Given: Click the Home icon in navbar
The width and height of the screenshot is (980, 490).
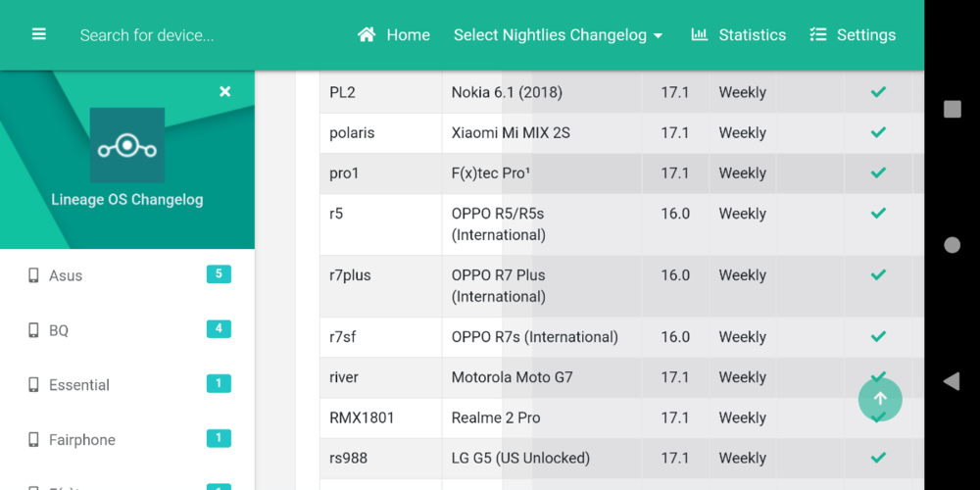Looking at the screenshot, I should tap(367, 34).
